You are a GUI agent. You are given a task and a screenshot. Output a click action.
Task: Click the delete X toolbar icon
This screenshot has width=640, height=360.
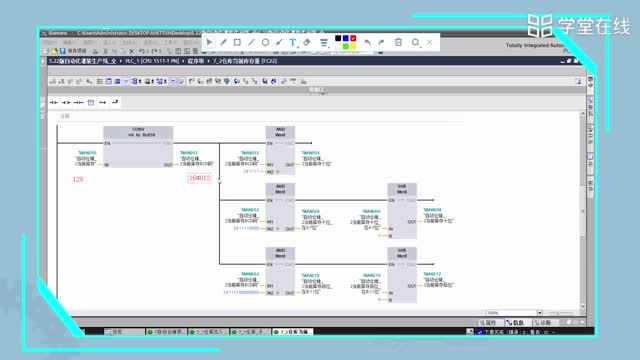click(131, 51)
